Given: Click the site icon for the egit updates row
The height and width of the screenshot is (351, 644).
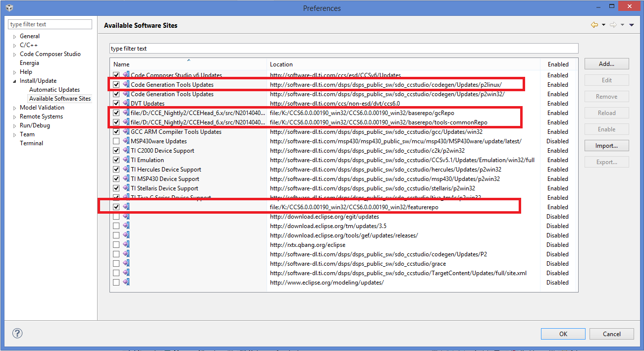Looking at the screenshot, I should tap(126, 216).
